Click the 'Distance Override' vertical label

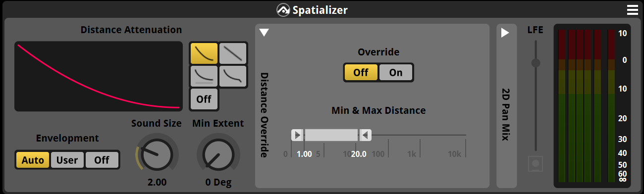(265, 115)
